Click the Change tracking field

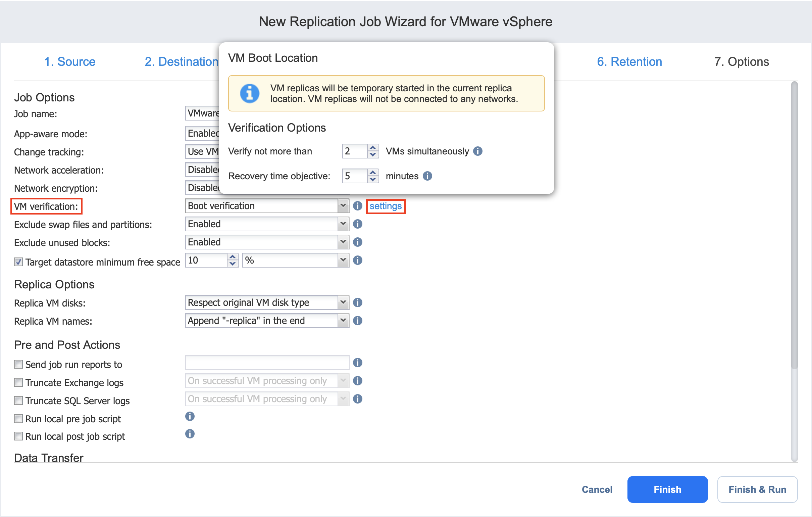coord(202,151)
